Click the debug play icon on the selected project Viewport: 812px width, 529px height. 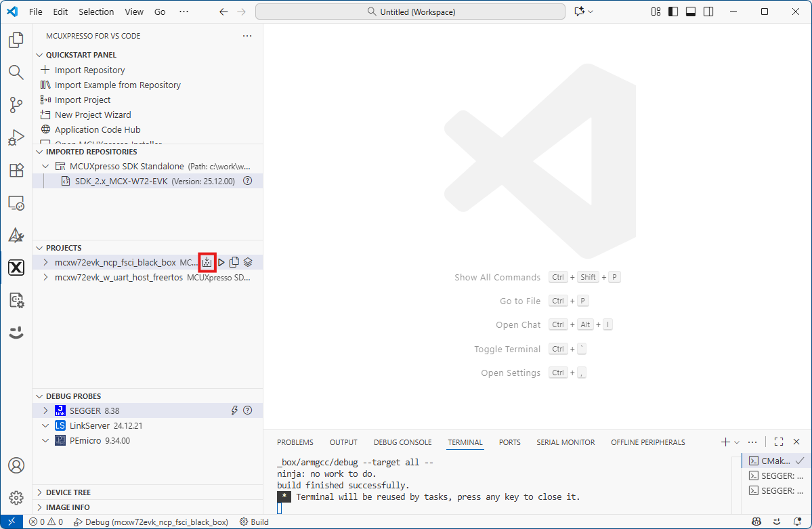coord(221,262)
